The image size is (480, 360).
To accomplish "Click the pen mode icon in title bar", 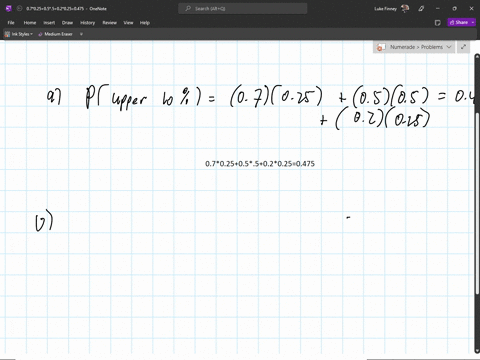I will click(421, 9).
